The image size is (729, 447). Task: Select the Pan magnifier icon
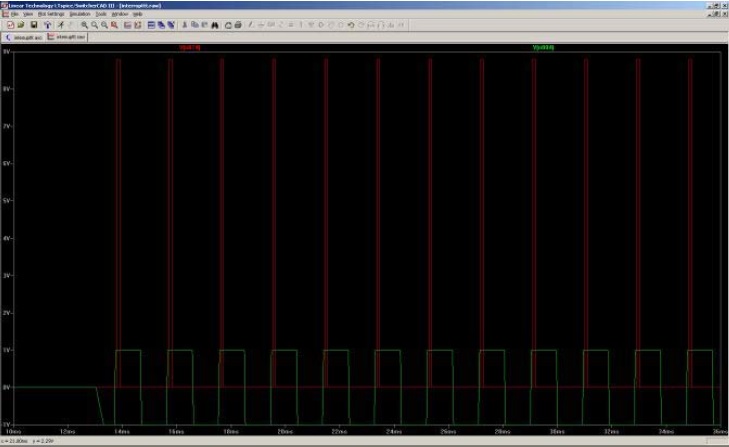[94, 25]
